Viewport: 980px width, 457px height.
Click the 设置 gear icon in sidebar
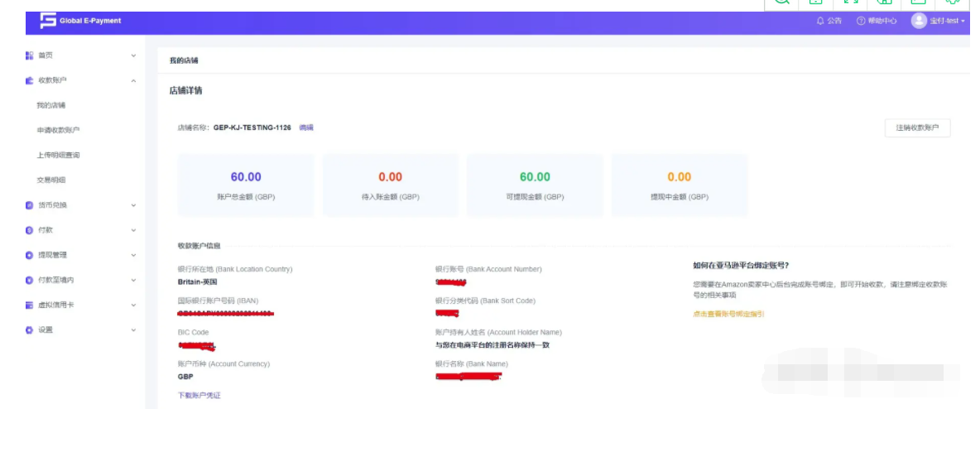[29, 330]
